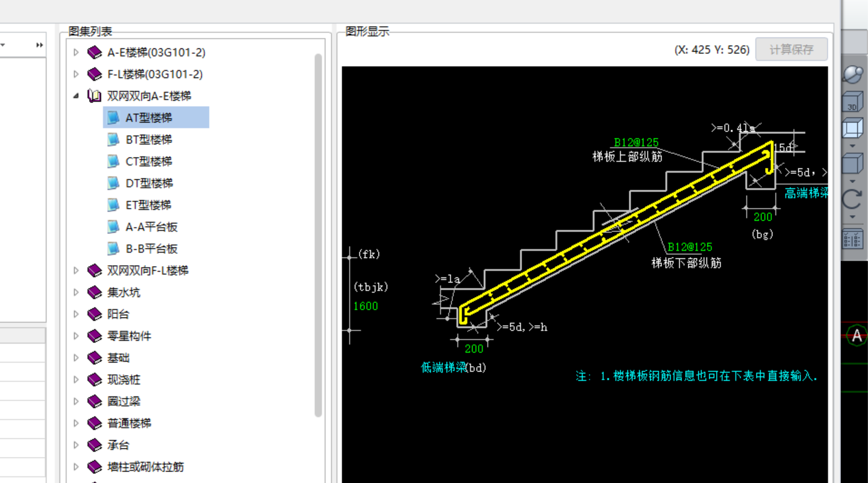The width and height of the screenshot is (868, 483).
Task: Click the page icon of ET型楼梯
Action: pos(113,205)
